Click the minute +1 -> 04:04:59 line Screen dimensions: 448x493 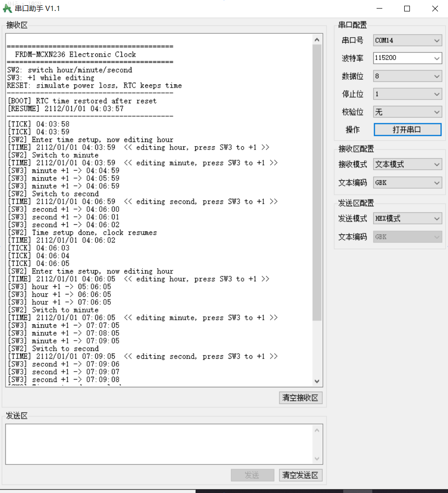[x=63, y=171]
